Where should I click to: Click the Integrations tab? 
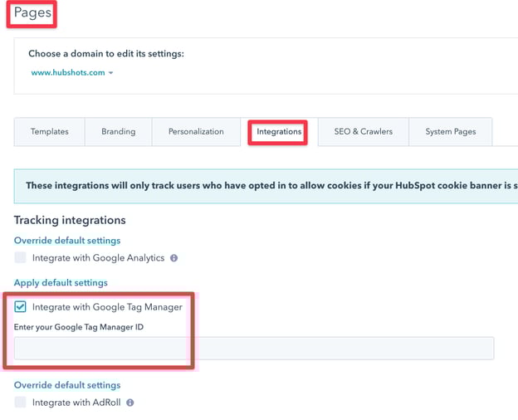pos(278,132)
